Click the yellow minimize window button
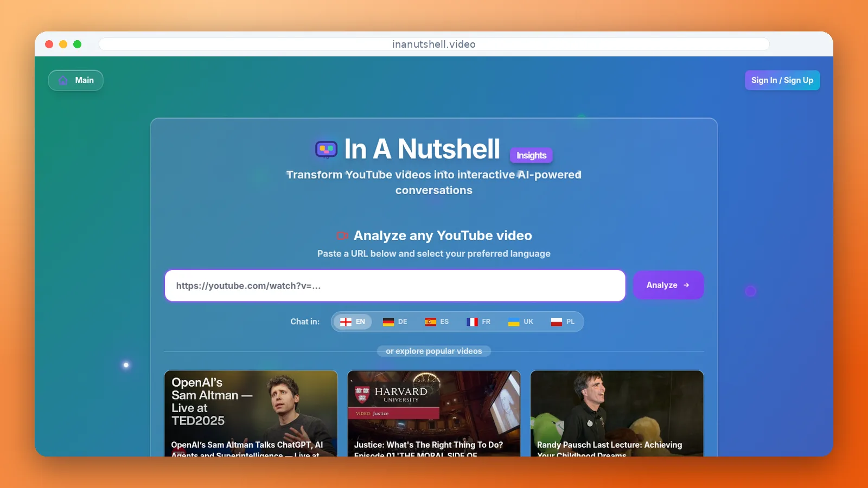The height and width of the screenshot is (488, 868). coord(63,44)
